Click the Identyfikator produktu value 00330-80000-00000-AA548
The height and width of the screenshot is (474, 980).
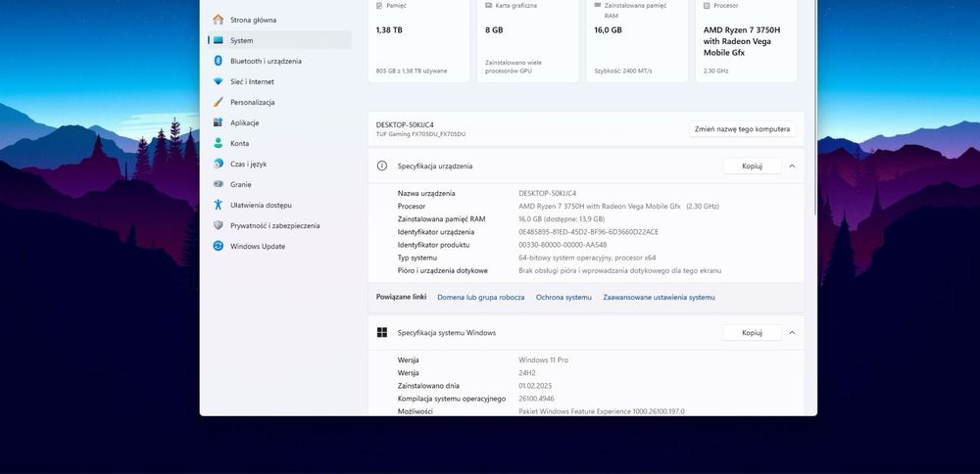(x=563, y=245)
